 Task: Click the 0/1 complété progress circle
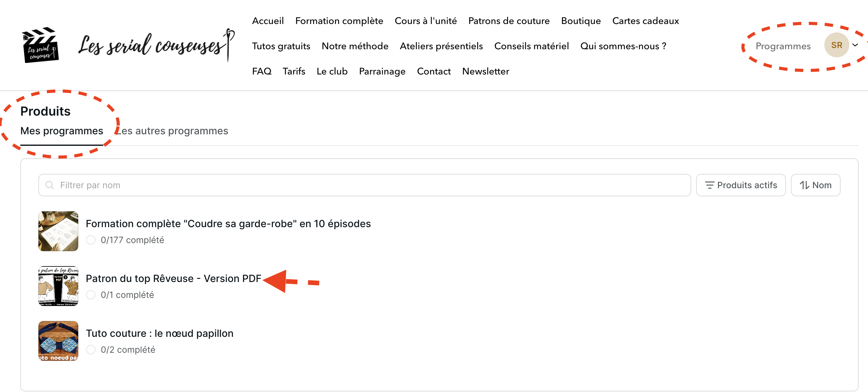tap(91, 295)
